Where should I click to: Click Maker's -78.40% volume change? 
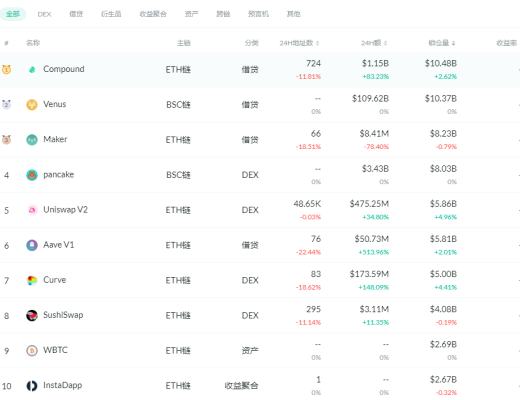click(x=376, y=147)
